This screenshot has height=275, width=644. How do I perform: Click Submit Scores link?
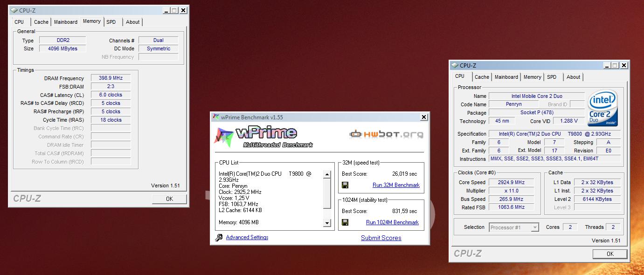coord(381,238)
